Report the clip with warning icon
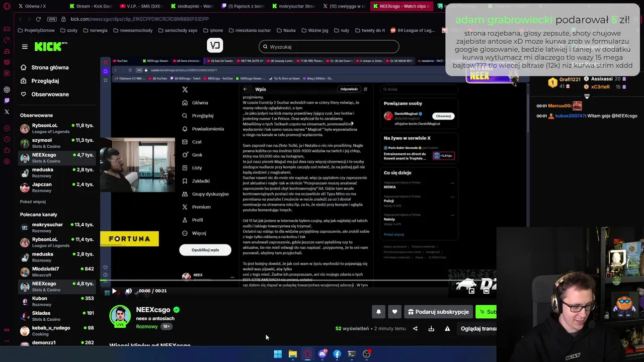The width and height of the screenshot is (644, 362). [x=447, y=329]
